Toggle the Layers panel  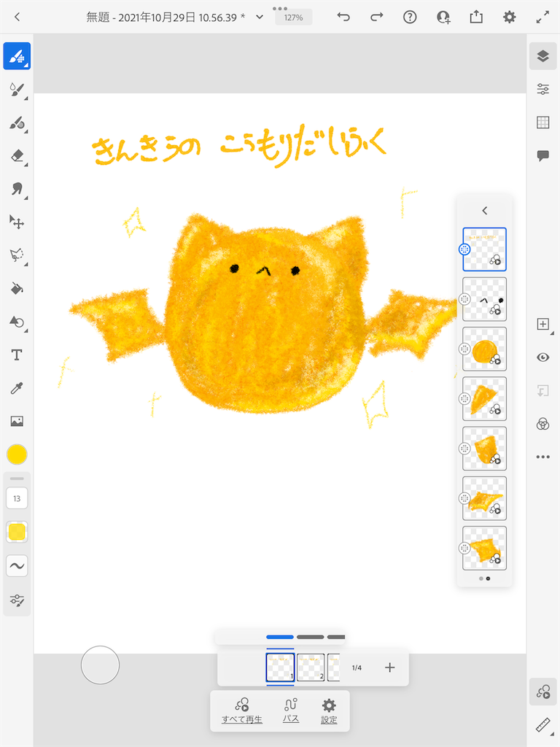(542, 56)
